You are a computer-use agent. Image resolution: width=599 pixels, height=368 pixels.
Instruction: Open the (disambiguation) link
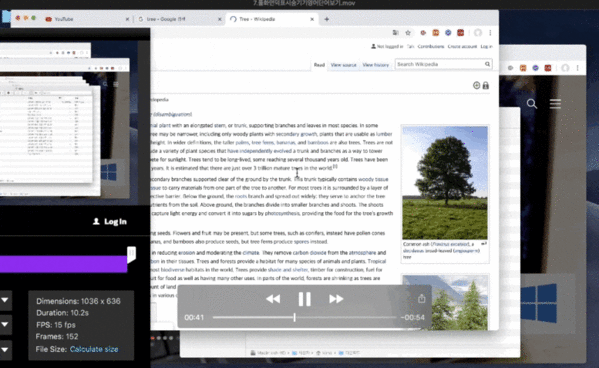173,114
